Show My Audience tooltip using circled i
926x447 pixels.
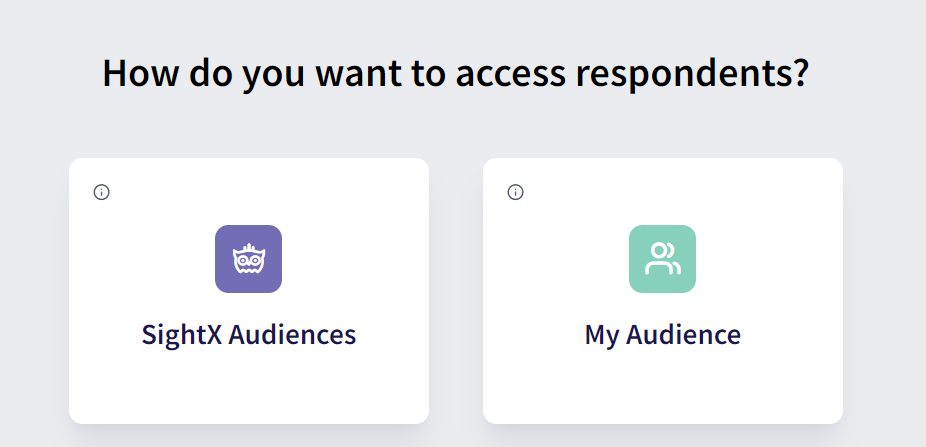pyautogui.click(x=516, y=192)
